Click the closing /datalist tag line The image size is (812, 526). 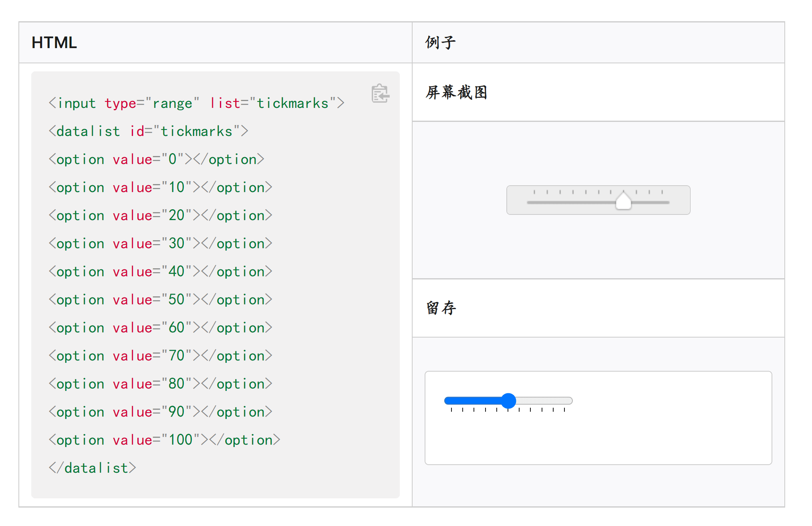(93, 468)
